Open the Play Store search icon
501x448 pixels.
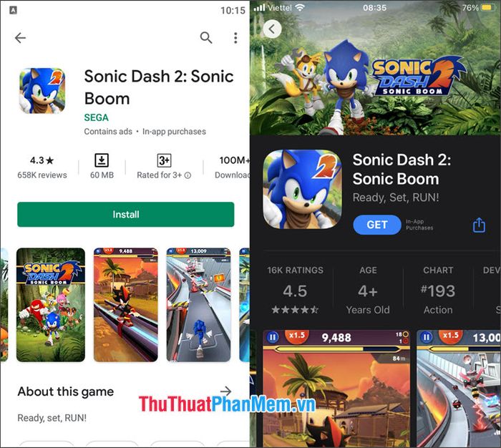pyautogui.click(x=206, y=38)
